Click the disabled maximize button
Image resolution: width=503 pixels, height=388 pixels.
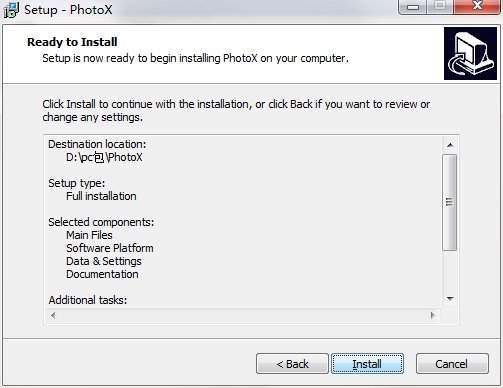click(x=440, y=6)
